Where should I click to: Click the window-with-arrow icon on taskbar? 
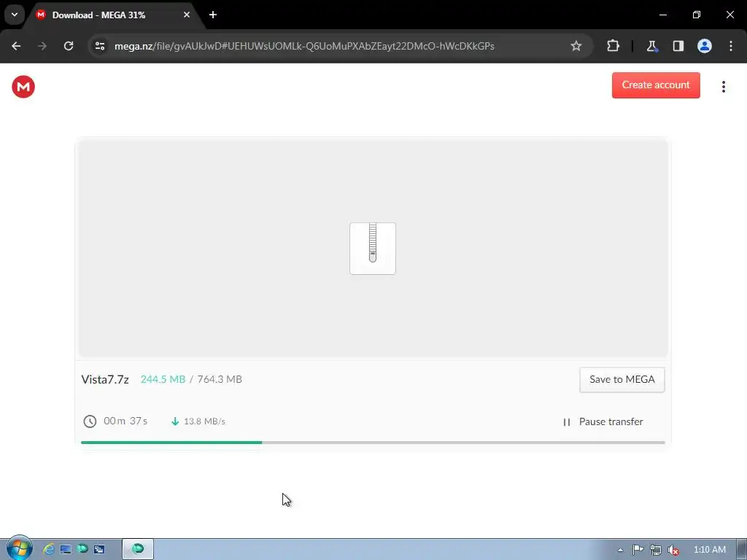[99, 549]
